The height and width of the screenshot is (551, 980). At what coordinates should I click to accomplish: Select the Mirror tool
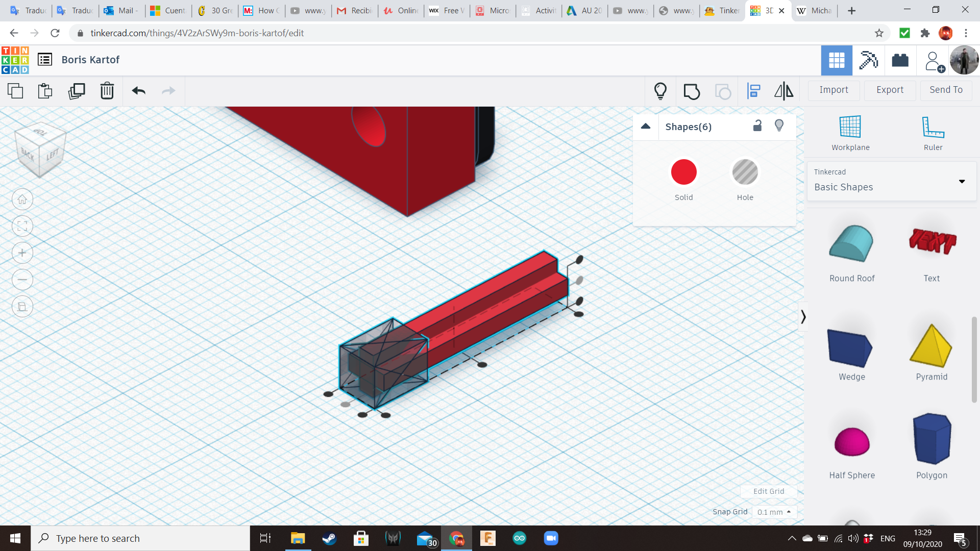point(783,91)
